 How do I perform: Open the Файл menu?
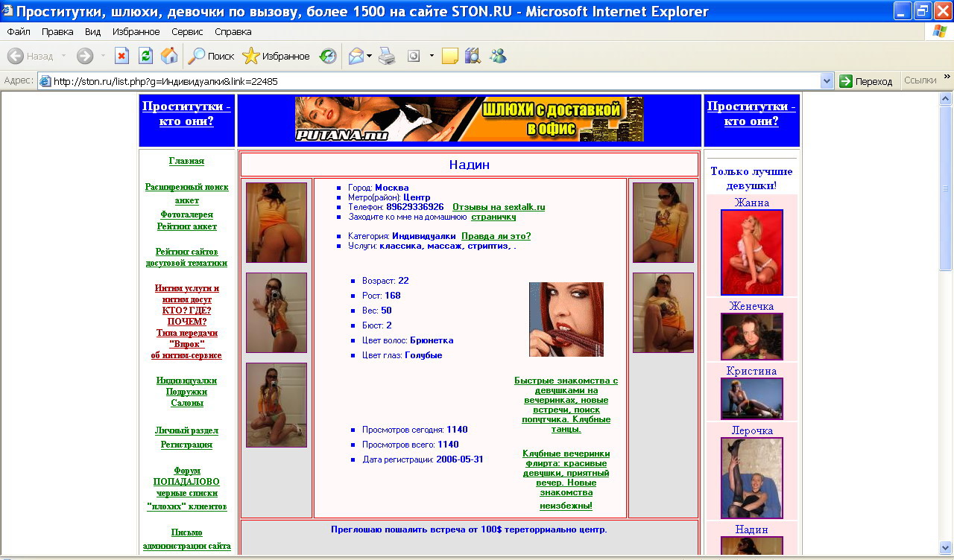19,32
